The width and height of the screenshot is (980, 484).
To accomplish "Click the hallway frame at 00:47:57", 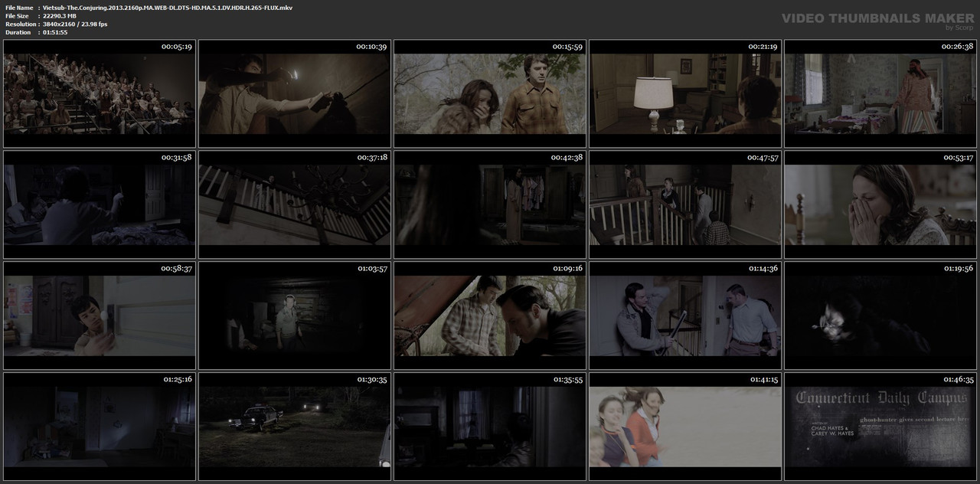I will (685, 204).
